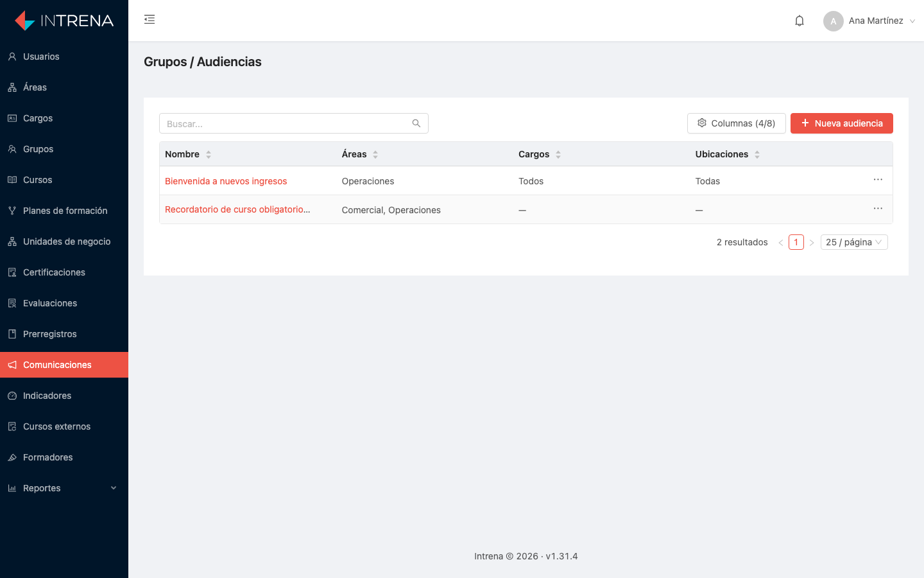This screenshot has width=924, height=578.
Task: Click the Nueva audiencia button
Action: (842, 123)
